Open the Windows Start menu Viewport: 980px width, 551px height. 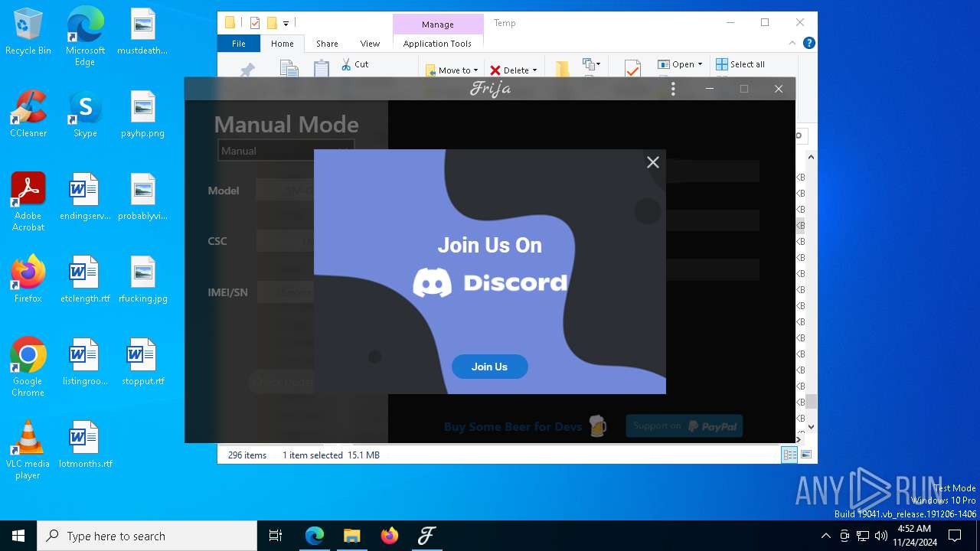[18, 536]
